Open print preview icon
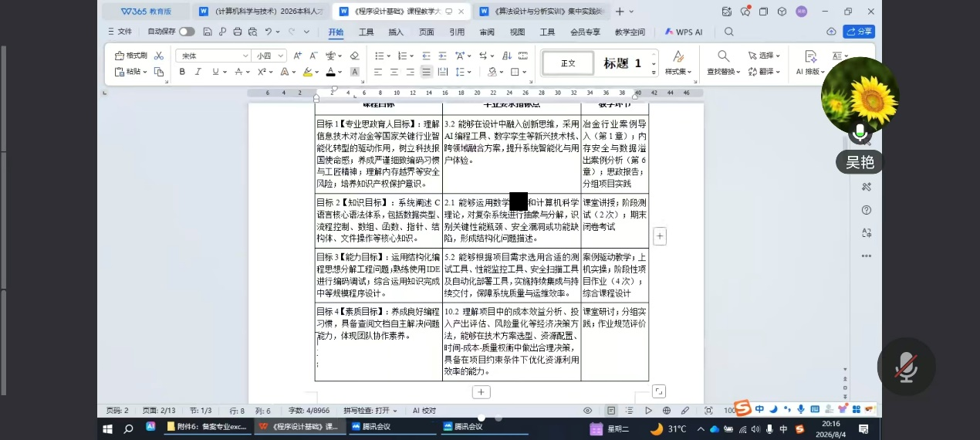 [252, 32]
